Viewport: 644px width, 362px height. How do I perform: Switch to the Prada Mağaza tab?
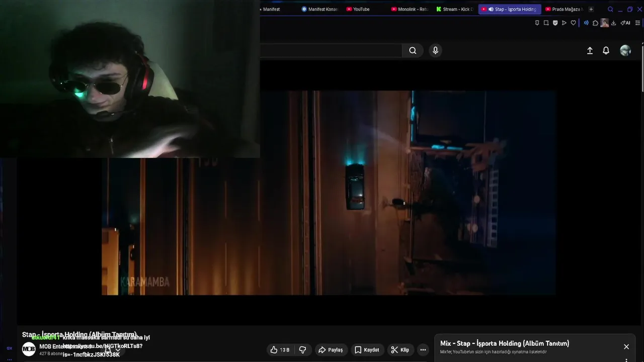point(563,9)
